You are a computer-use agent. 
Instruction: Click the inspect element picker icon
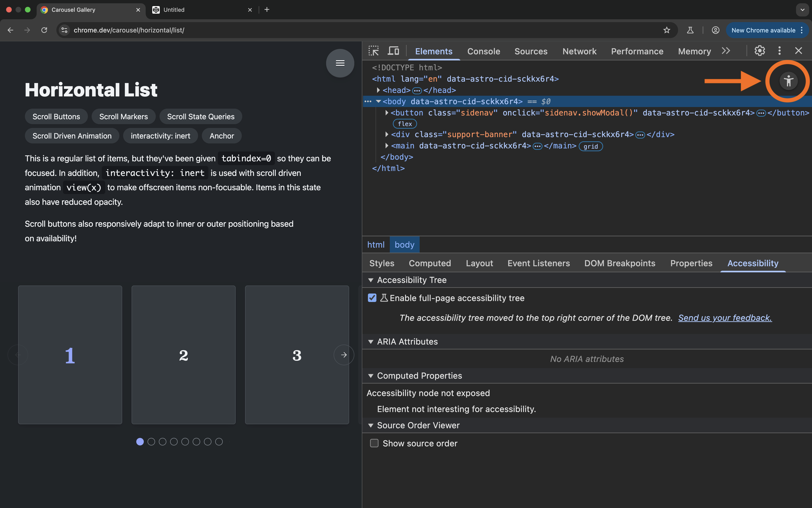pos(373,51)
